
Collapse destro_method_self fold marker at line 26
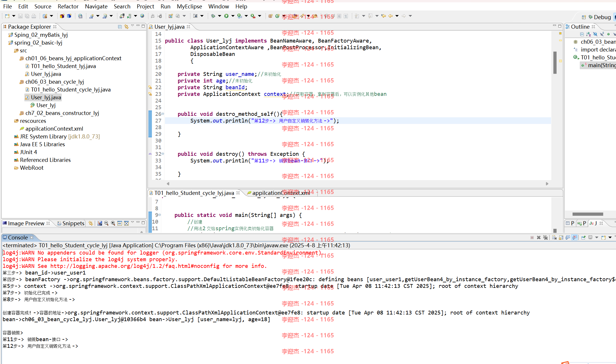pos(163,114)
